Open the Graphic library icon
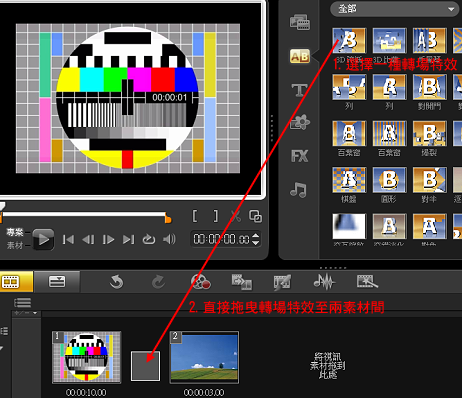The height and width of the screenshot is (398, 462). (300, 122)
